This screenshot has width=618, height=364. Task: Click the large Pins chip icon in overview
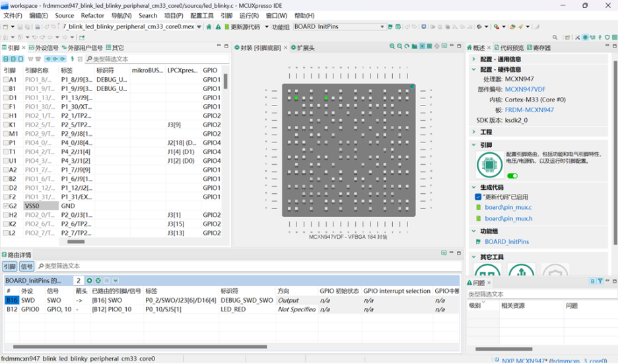pos(489,164)
